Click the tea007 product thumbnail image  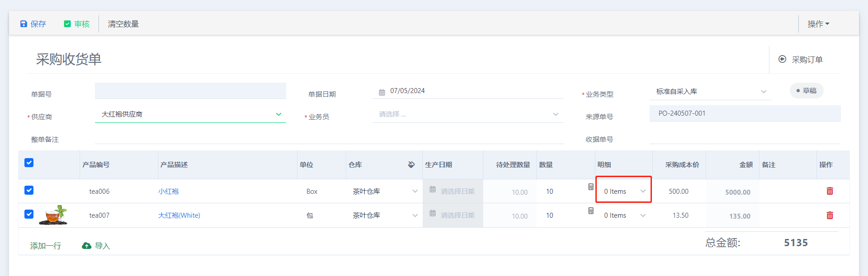tap(53, 215)
